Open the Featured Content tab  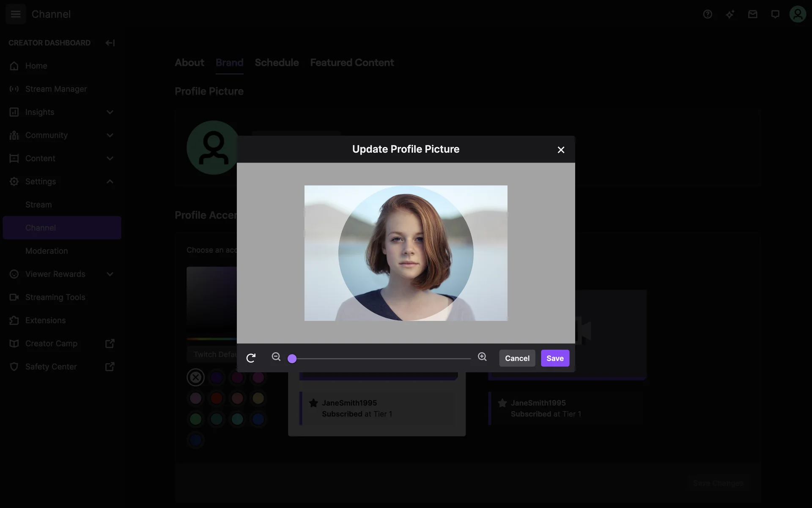pyautogui.click(x=352, y=63)
